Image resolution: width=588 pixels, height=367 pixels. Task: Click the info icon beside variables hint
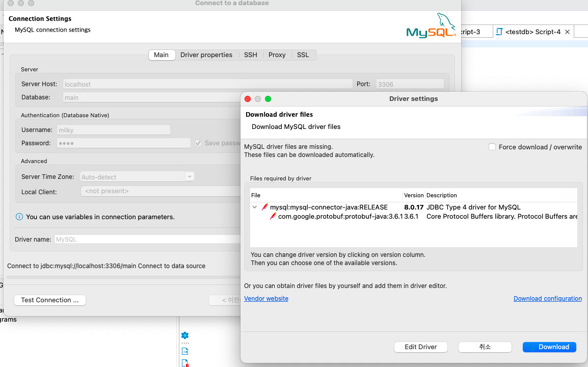tap(19, 217)
